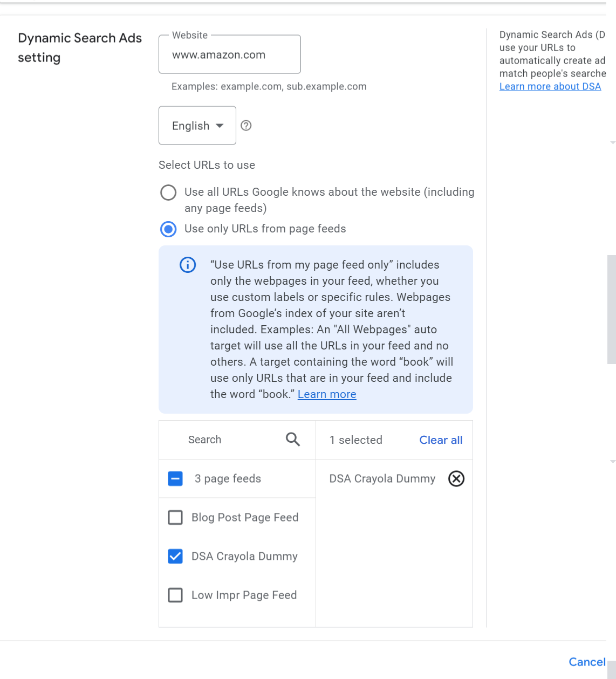Click the search magnifier icon in page feeds

293,440
